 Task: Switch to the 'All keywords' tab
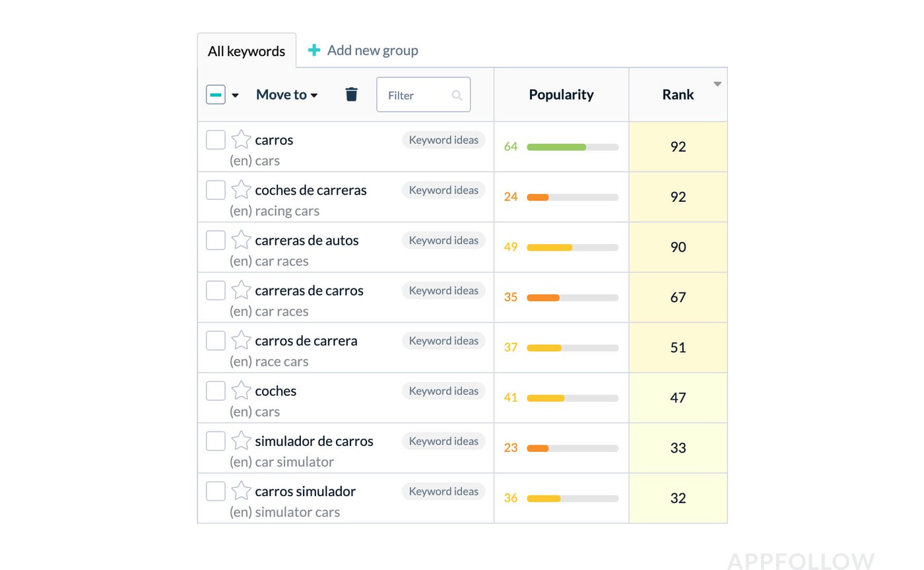(x=246, y=51)
